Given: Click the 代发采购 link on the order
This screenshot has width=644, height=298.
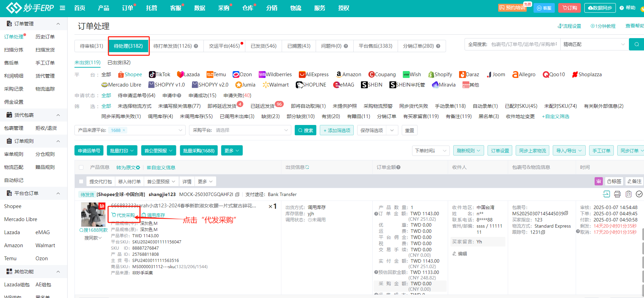Looking at the screenshot, I should tap(124, 215).
